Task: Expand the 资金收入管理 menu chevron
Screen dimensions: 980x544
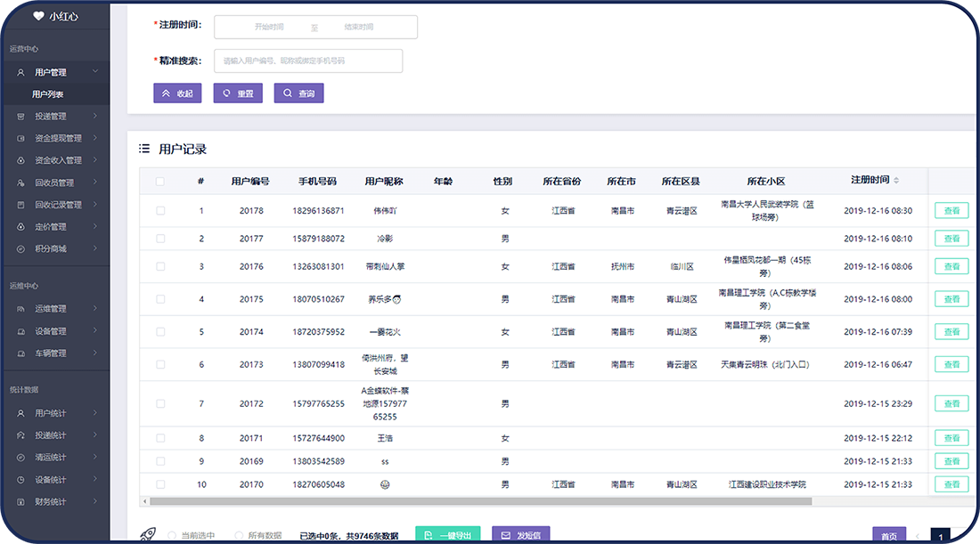Action: tap(95, 160)
